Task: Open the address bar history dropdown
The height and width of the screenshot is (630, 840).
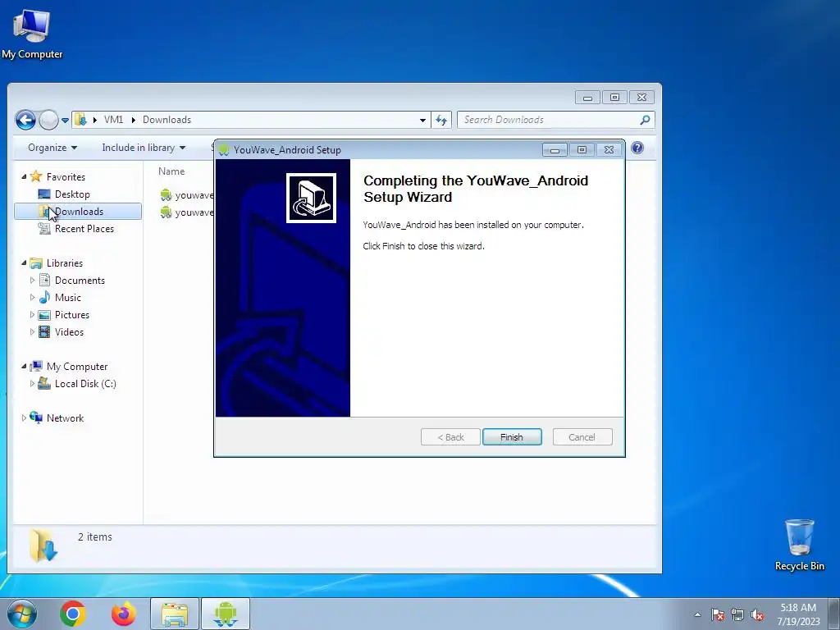Action: [422, 120]
